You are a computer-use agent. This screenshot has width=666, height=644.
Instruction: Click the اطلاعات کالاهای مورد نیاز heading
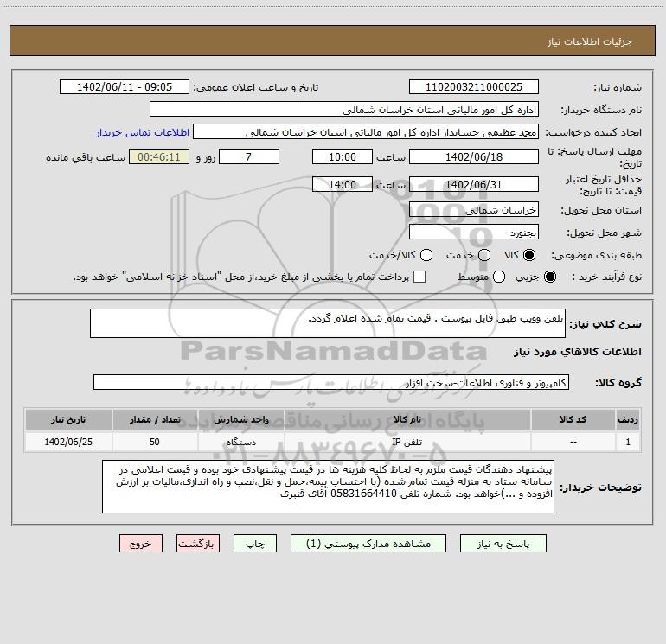(578, 352)
